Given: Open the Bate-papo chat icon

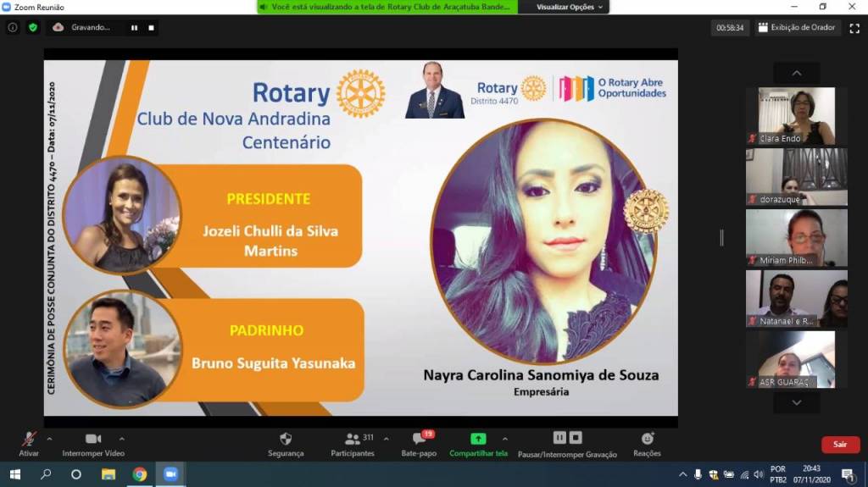Looking at the screenshot, I should click(x=419, y=439).
